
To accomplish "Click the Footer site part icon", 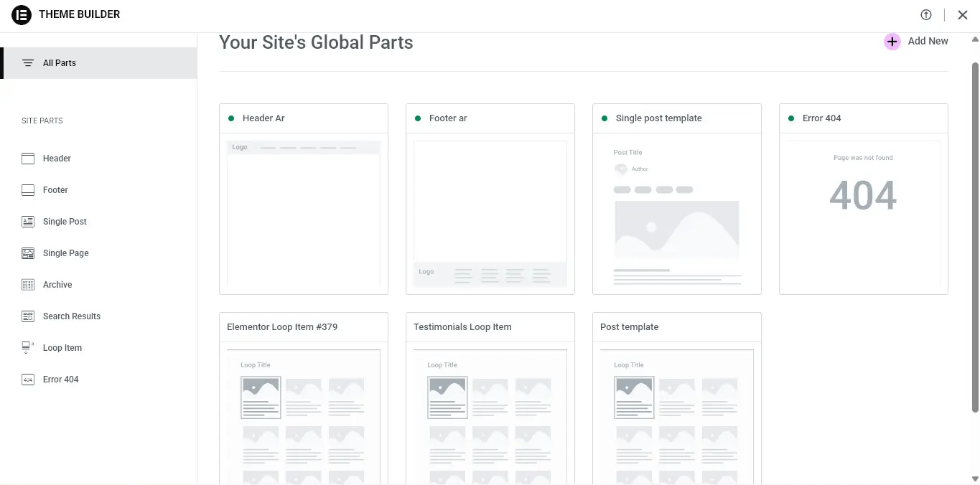I will click(28, 190).
